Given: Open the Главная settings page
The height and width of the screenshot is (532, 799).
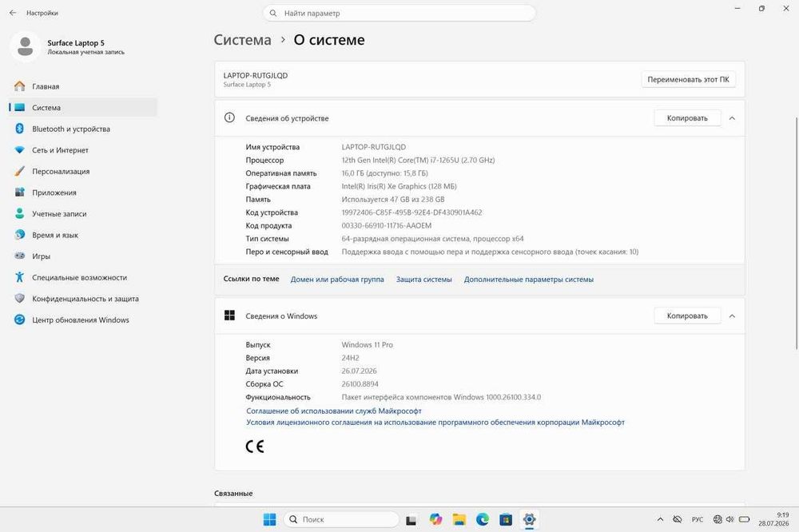Looking at the screenshot, I should pos(82,86).
